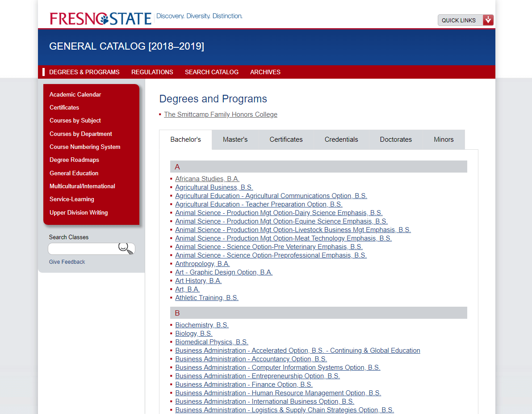Click the search magnifying glass icon
Screen dimensions: 532x414
pyautogui.click(x=125, y=249)
